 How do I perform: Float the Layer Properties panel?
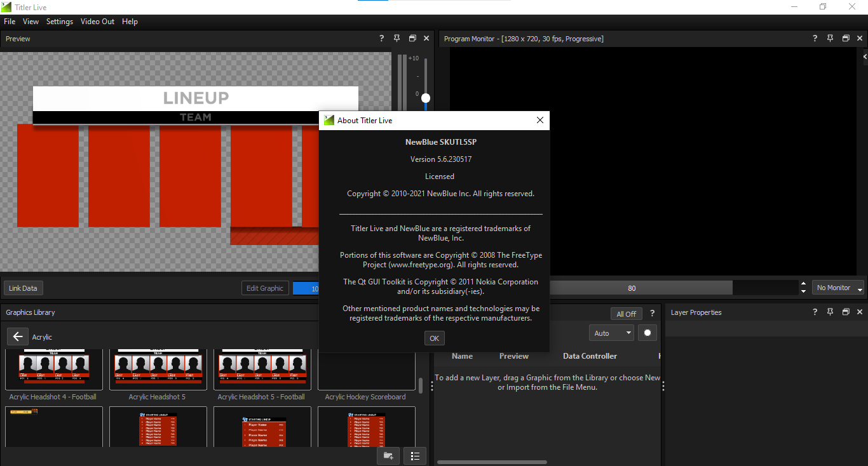pyautogui.click(x=846, y=312)
